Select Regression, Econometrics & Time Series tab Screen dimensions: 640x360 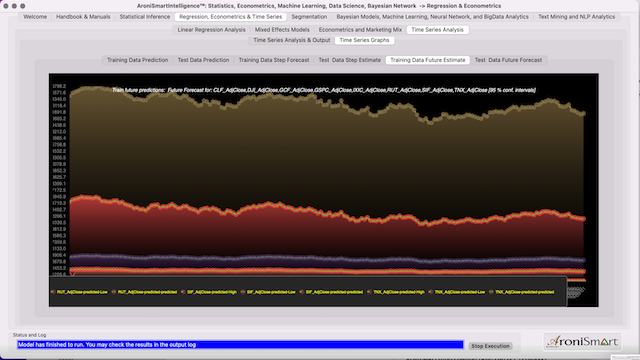[x=231, y=17]
